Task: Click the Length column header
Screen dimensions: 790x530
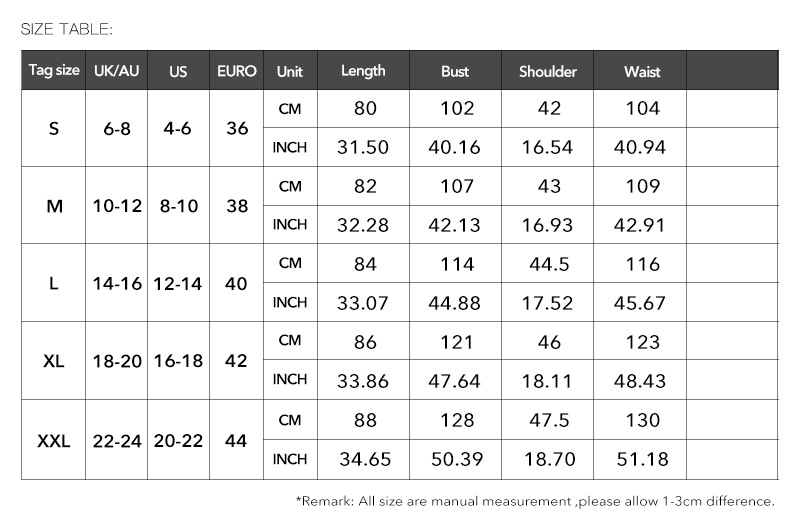Action: (x=363, y=71)
